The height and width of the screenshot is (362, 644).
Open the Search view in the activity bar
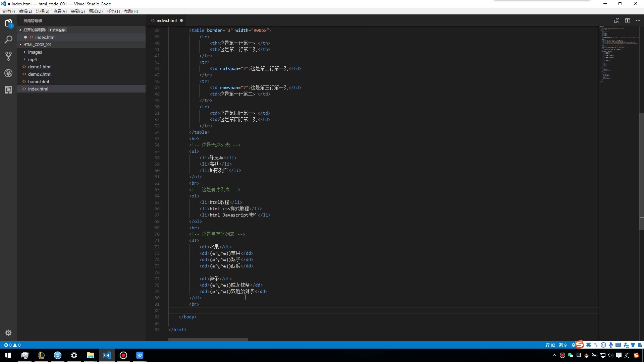click(8, 39)
